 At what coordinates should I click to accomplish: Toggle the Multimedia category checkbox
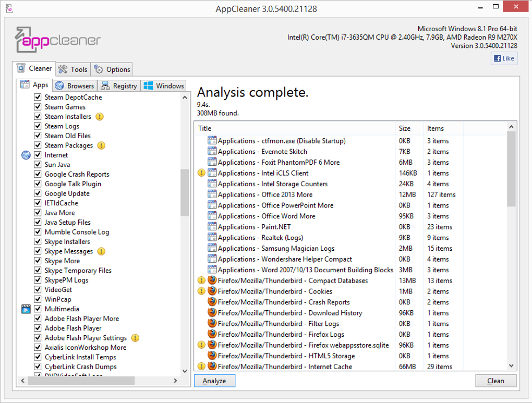[x=38, y=309]
